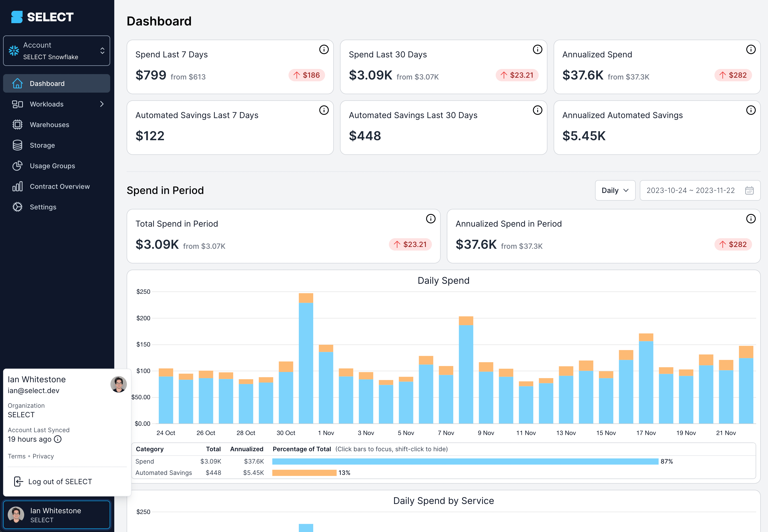768x532 pixels.
Task: Click the Warehouses chip icon in sidebar
Action: pyautogui.click(x=17, y=125)
